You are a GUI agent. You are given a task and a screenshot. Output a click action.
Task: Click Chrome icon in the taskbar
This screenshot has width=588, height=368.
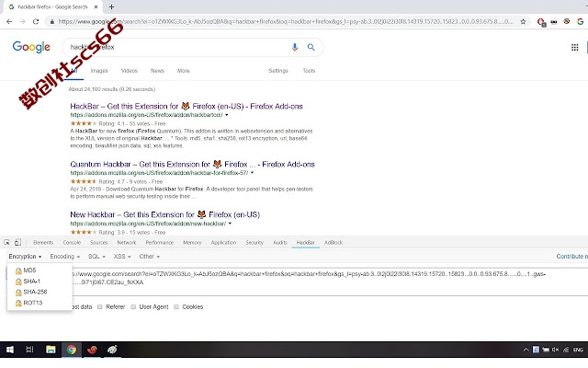(72, 350)
